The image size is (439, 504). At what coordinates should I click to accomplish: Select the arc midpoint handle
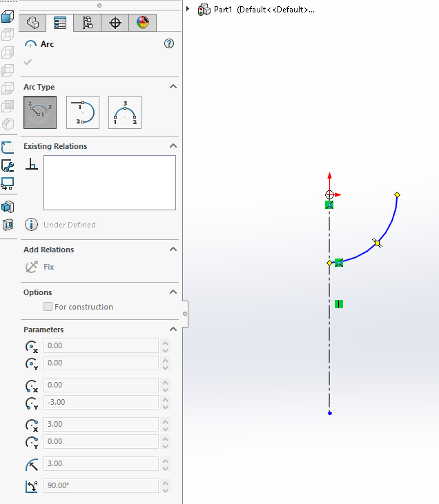(x=377, y=243)
